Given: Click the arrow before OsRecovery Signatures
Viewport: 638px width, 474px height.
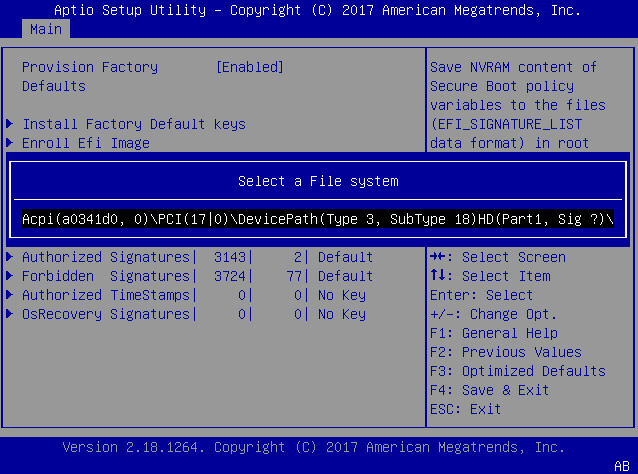Looking at the screenshot, I should click(x=10, y=314).
